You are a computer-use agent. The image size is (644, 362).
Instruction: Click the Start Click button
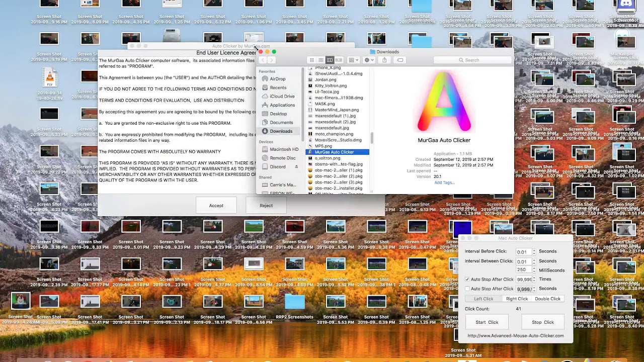tap(487, 322)
